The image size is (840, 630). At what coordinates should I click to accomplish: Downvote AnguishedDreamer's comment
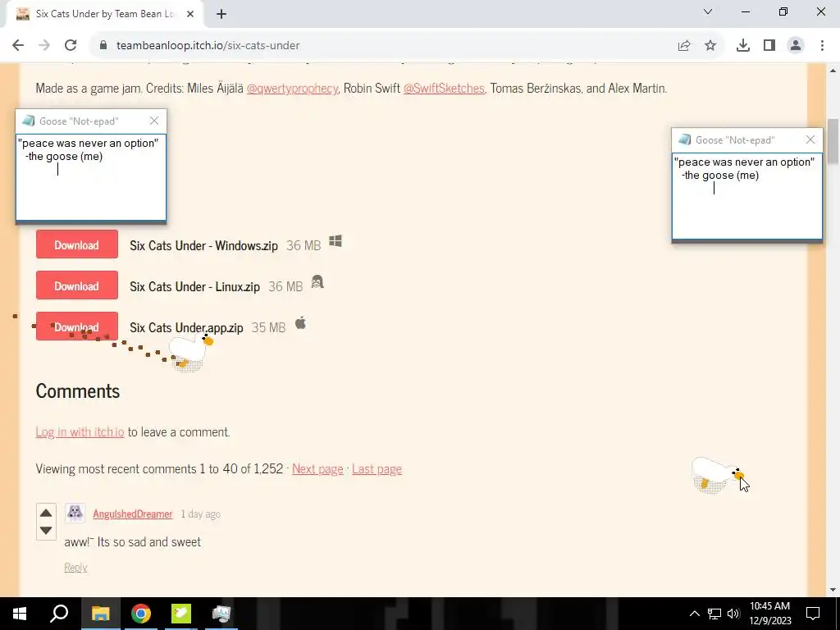pyautogui.click(x=46, y=531)
